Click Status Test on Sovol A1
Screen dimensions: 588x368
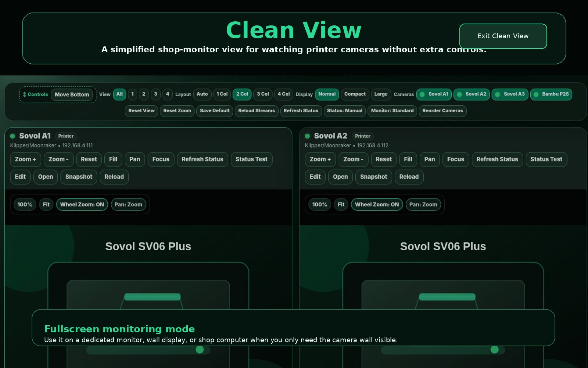tap(251, 159)
